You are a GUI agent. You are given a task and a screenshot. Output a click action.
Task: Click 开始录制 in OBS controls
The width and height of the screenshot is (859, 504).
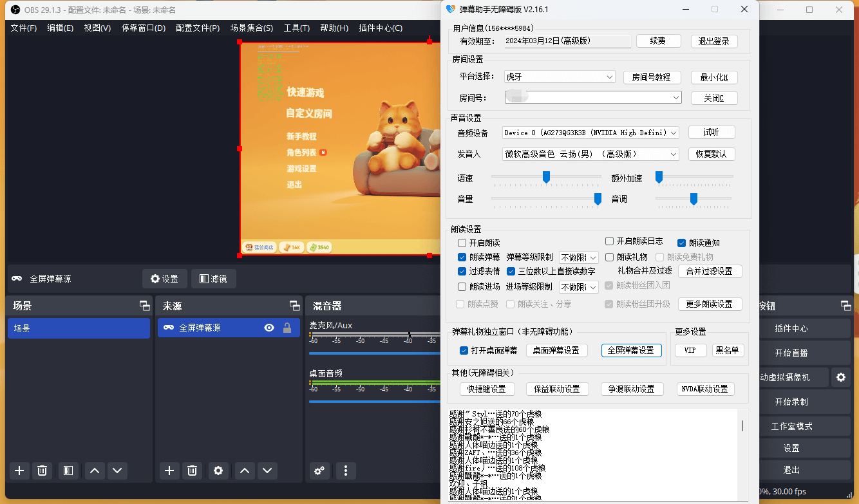coord(791,402)
